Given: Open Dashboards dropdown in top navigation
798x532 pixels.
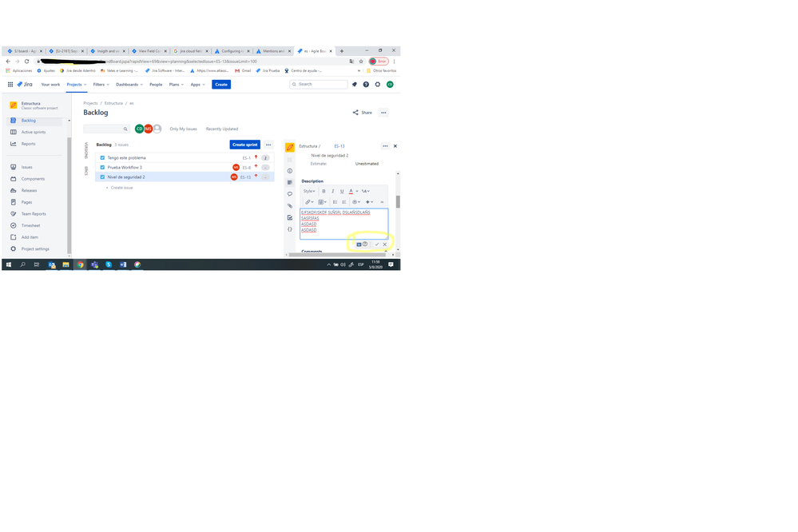Looking at the screenshot, I should click(x=129, y=85).
